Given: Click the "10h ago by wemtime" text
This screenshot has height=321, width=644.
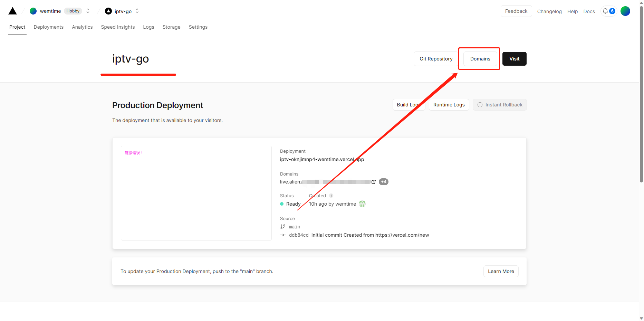Looking at the screenshot, I should pyautogui.click(x=333, y=204).
